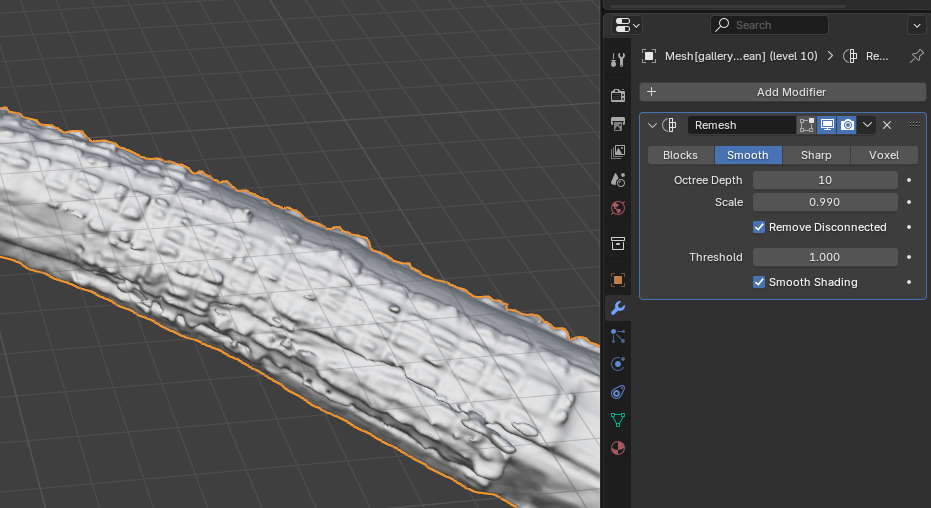Screen dimensions: 931x508
Task: Click the Remesh modifier icon in the breadcrumb
Action: coord(850,56)
